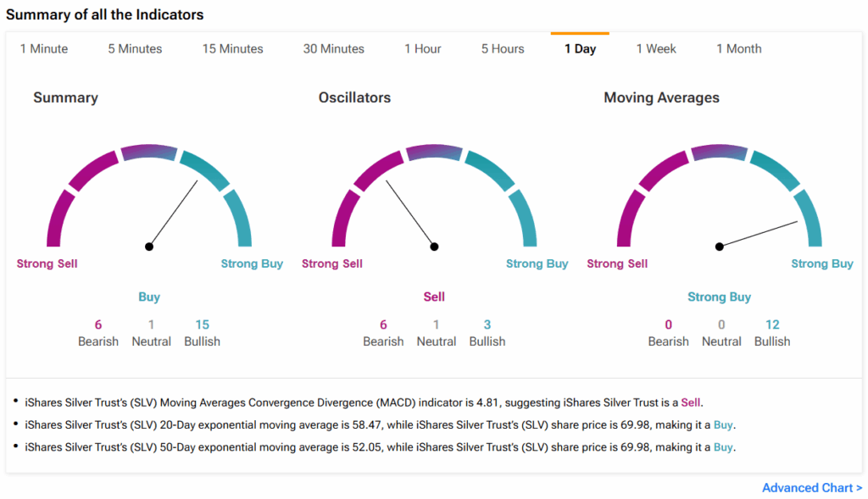This screenshot has height=499, width=868.
Task: Select the 5 Minutes timeframe tab
Action: pyautogui.click(x=135, y=49)
